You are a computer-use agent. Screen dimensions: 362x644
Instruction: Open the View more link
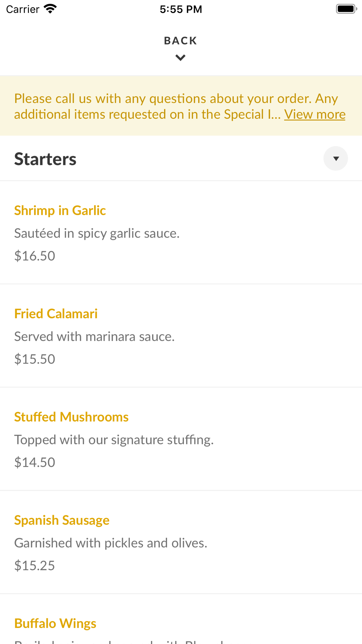(x=315, y=114)
